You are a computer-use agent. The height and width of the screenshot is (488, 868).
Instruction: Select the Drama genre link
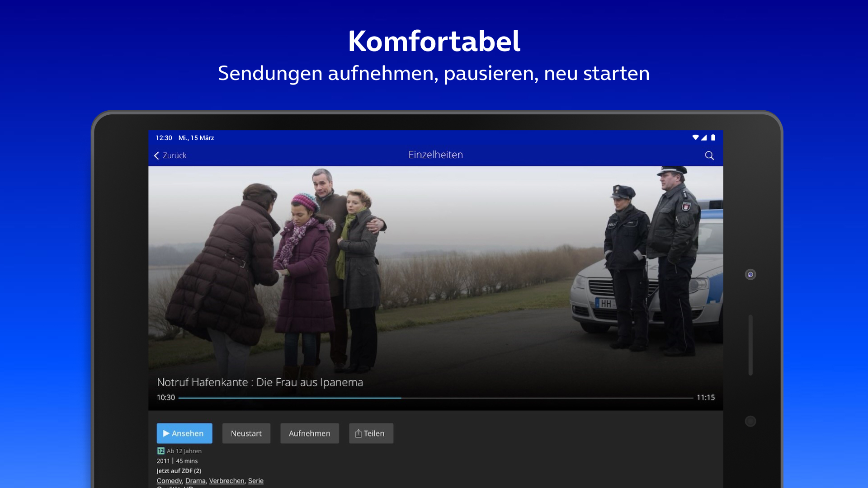coord(195,481)
